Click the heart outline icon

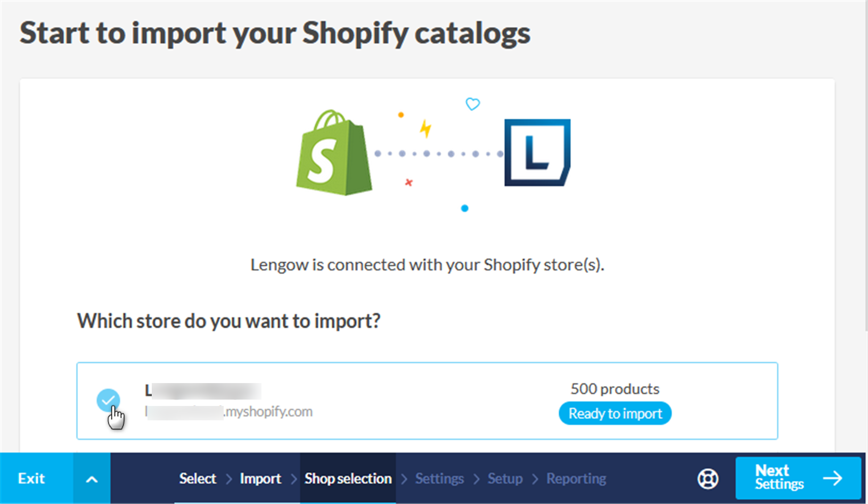coord(473,104)
